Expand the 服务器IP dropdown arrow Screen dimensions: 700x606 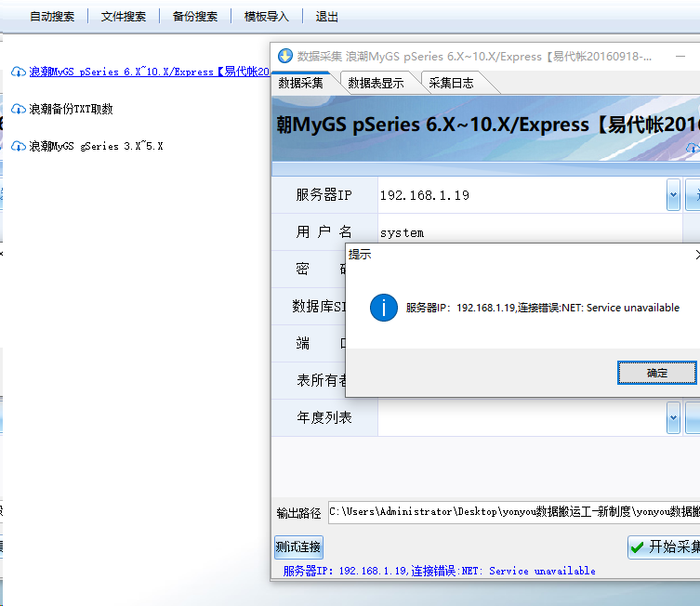[x=673, y=195]
